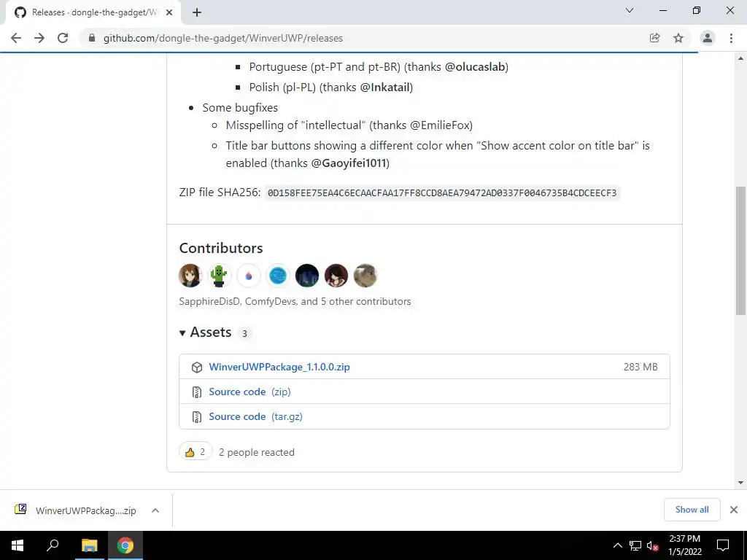Click the padlock site info icon

pos(92,38)
